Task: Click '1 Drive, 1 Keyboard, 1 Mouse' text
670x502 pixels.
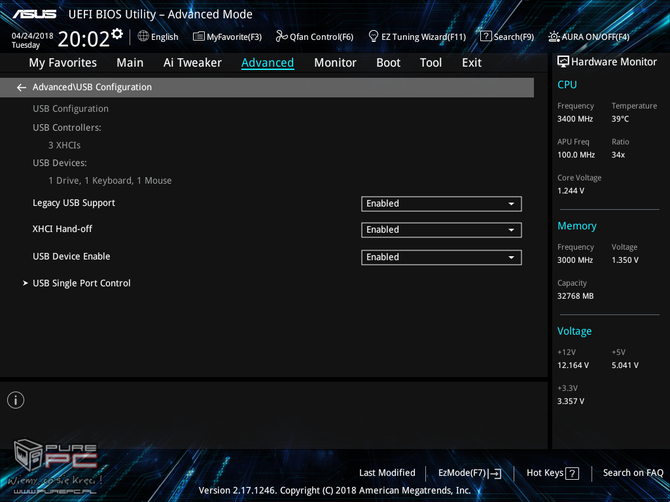Action: point(110,181)
